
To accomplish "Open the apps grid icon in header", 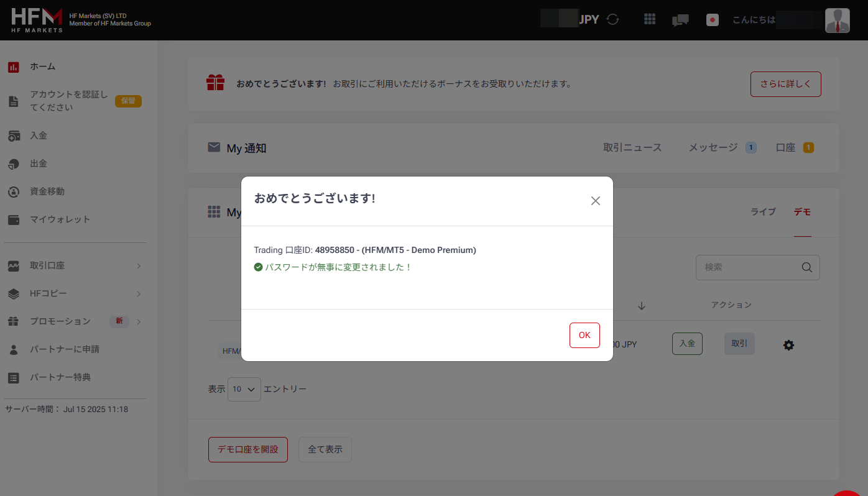I will coord(650,19).
